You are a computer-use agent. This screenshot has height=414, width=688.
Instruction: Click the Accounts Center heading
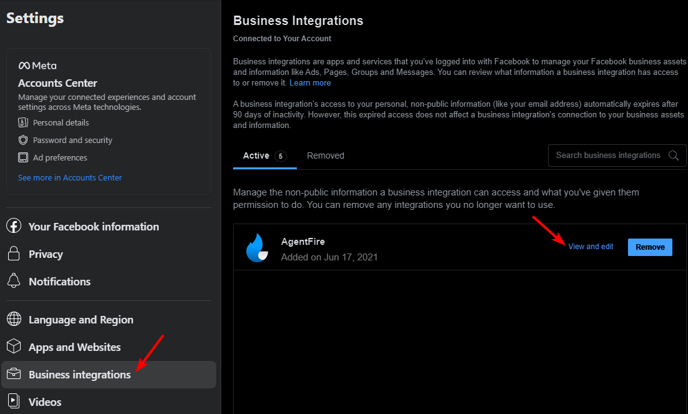tap(57, 83)
